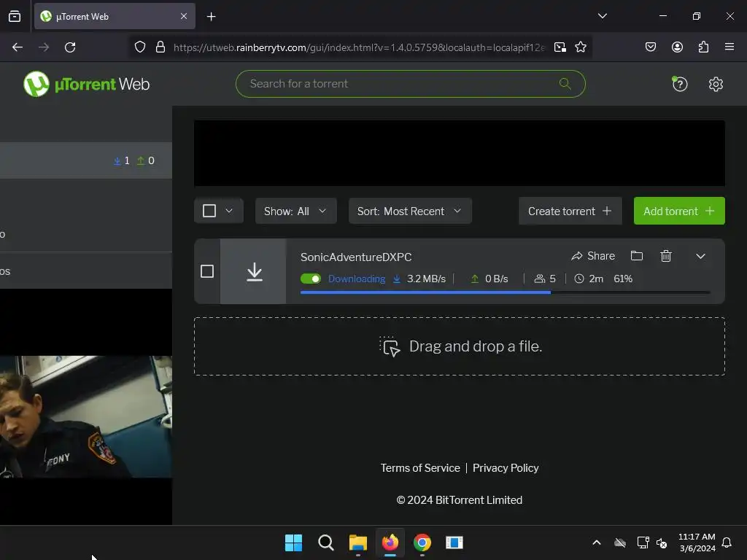The height and width of the screenshot is (560, 747).
Task: Click the Firefox taskbar icon
Action: click(390, 542)
